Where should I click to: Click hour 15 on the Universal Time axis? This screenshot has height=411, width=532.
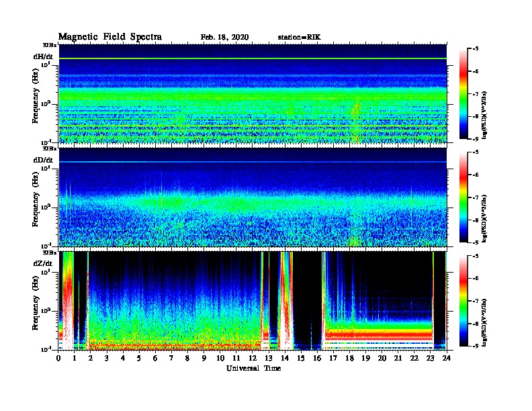coord(301,358)
